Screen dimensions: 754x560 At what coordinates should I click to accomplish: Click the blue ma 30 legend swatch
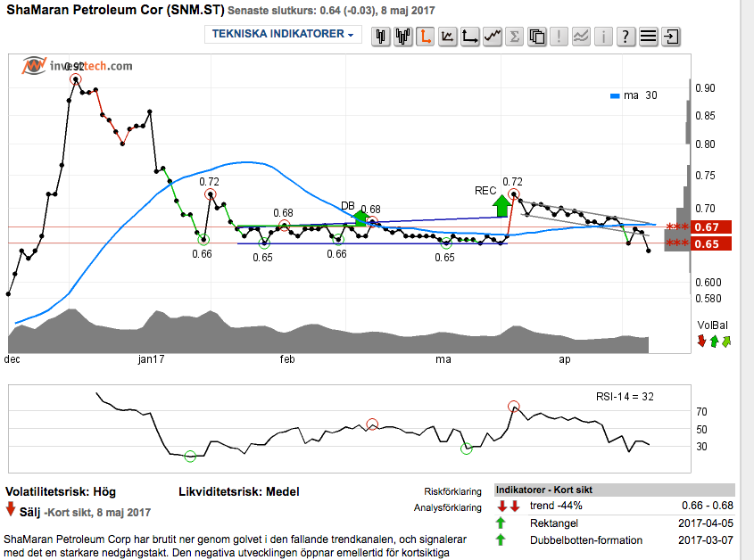tap(616, 95)
